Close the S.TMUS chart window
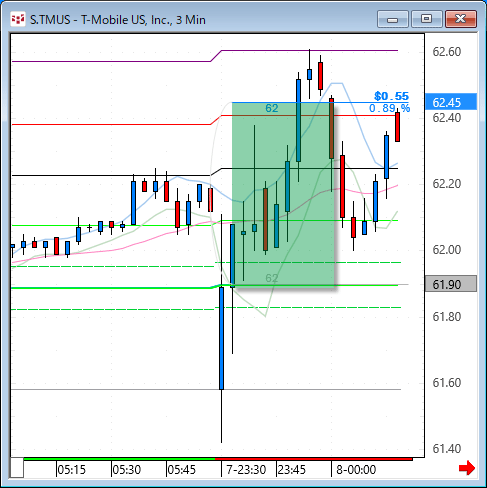Viewport: 487px width, 488px height. click(x=461, y=19)
